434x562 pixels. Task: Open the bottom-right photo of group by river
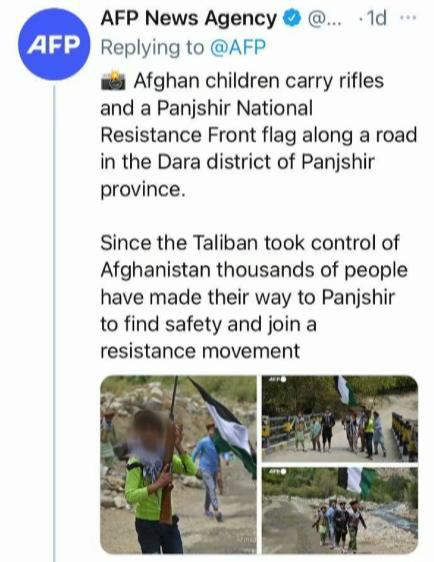pyautogui.click(x=340, y=510)
